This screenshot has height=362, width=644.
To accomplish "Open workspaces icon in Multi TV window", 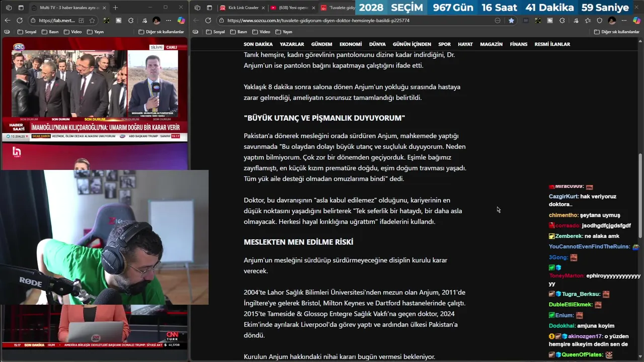I will 9,8.
